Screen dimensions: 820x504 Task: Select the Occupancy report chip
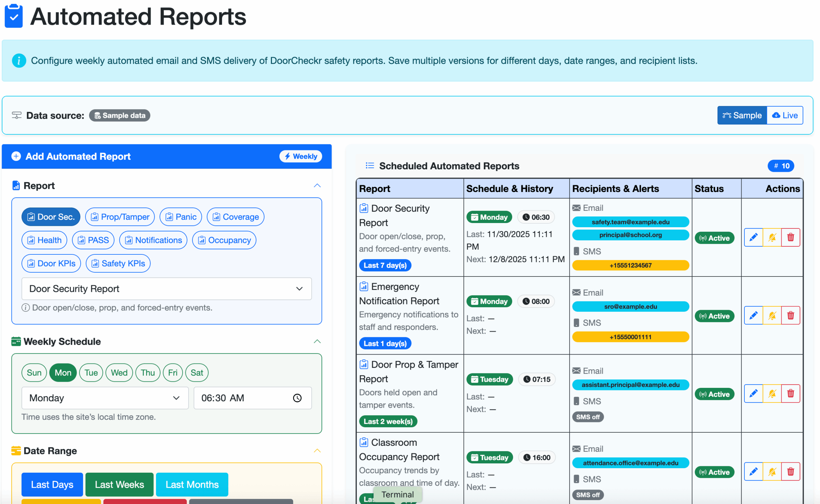coord(224,240)
